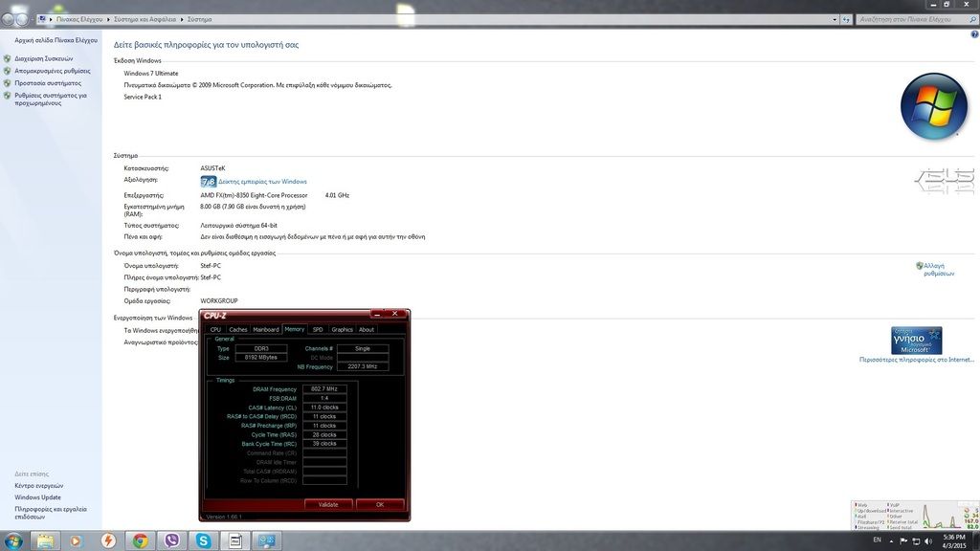Click the DRAM Frequency value 802.7 MHz
This screenshot has height=551, width=980.
[x=324, y=388]
